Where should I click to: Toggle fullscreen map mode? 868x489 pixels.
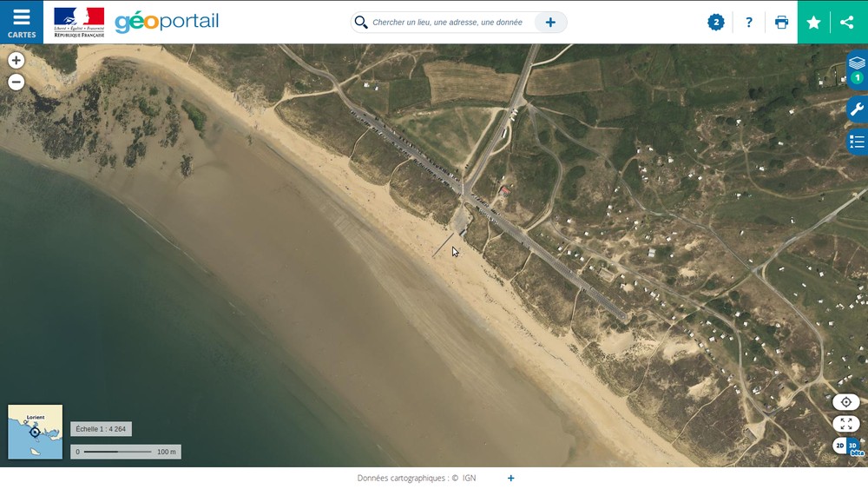pos(845,424)
